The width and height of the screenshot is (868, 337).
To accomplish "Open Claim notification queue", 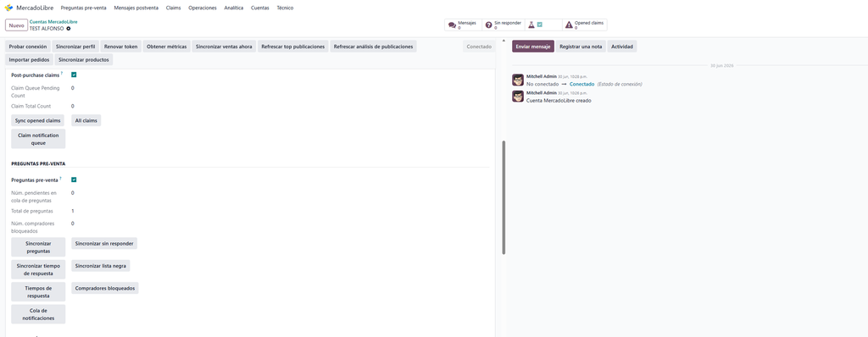I will tap(38, 139).
